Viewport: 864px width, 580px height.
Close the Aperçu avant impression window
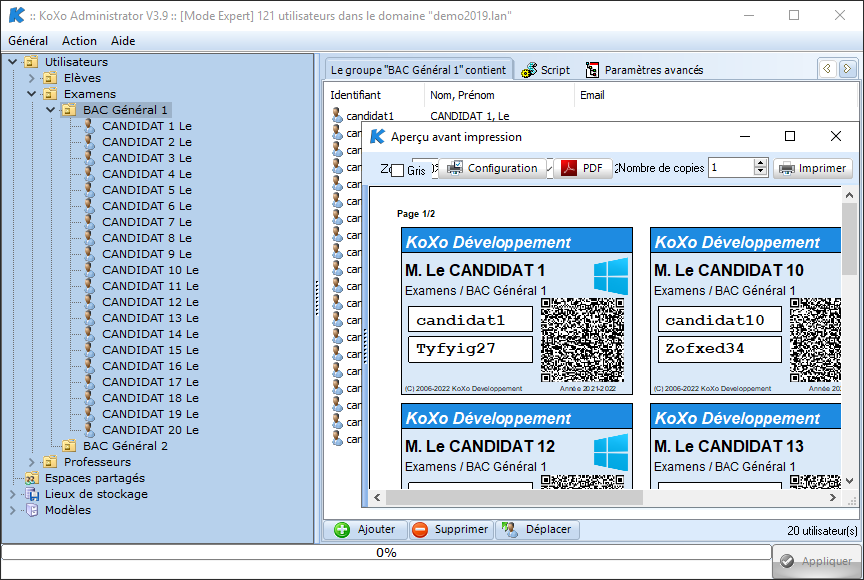[835, 136]
